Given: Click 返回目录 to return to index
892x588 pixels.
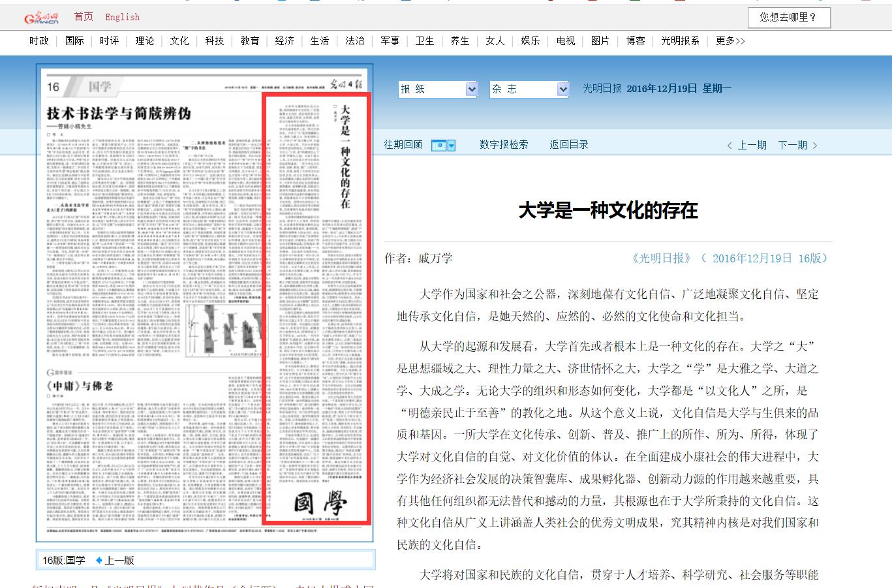Looking at the screenshot, I should [568, 145].
